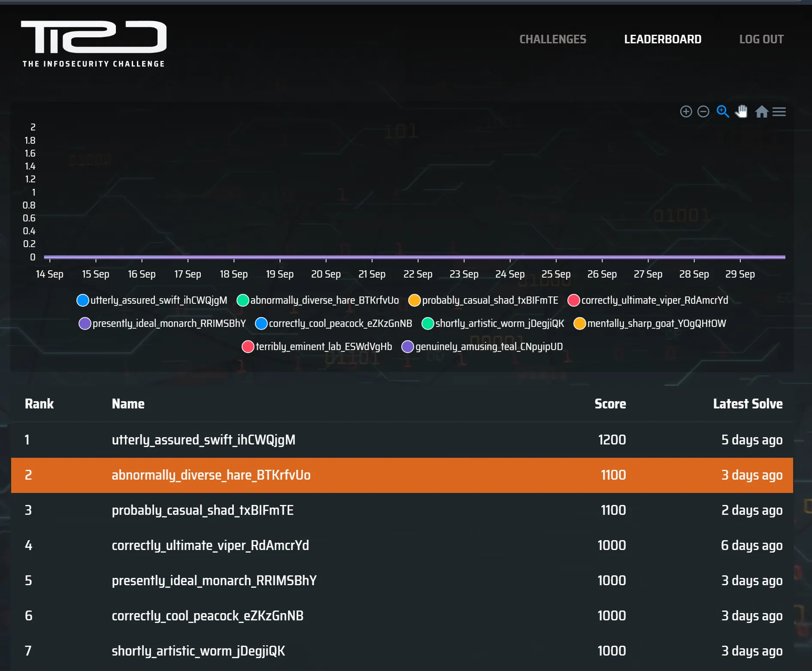Toggle probably_casual_shad_txBIFmTE legend series
The image size is (812, 671).
pyautogui.click(x=483, y=300)
